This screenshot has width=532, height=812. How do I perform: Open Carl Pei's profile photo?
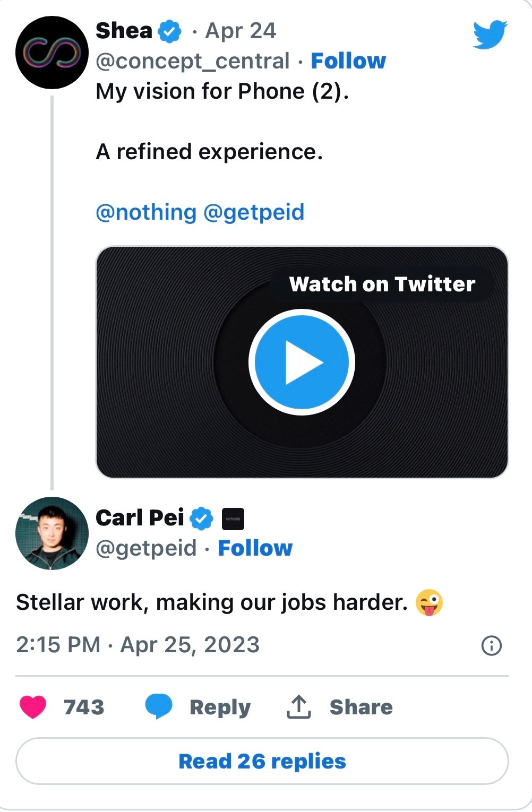(x=52, y=533)
